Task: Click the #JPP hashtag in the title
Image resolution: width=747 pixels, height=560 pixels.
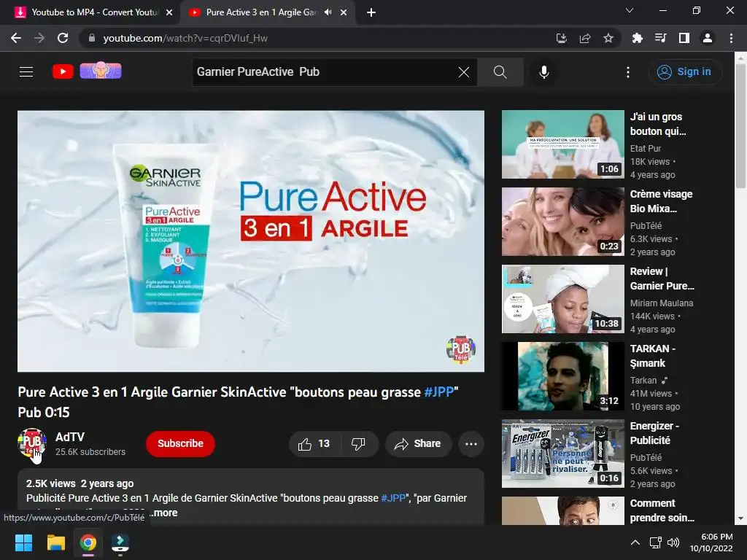Action: pos(438,392)
